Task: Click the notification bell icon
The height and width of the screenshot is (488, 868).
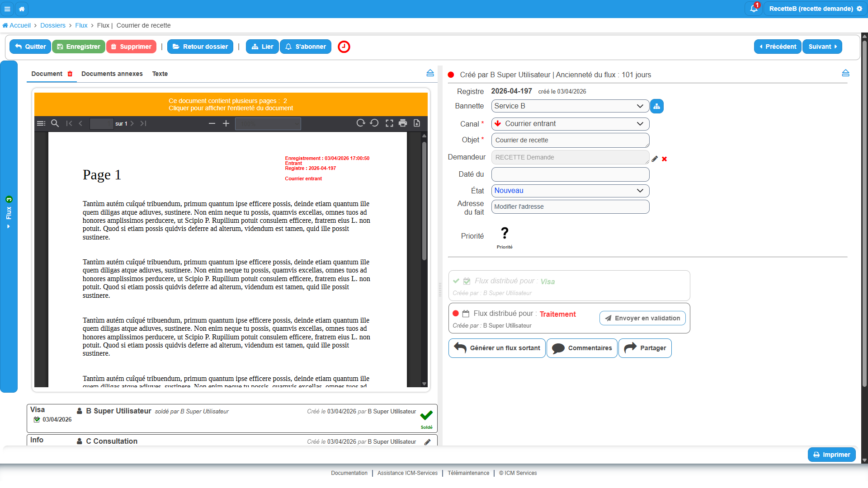Action: pyautogui.click(x=754, y=9)
